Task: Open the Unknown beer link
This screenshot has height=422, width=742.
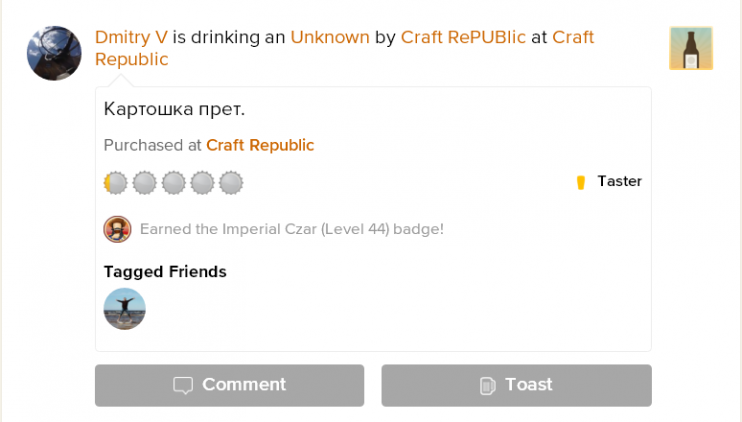Action: (330, 37)
